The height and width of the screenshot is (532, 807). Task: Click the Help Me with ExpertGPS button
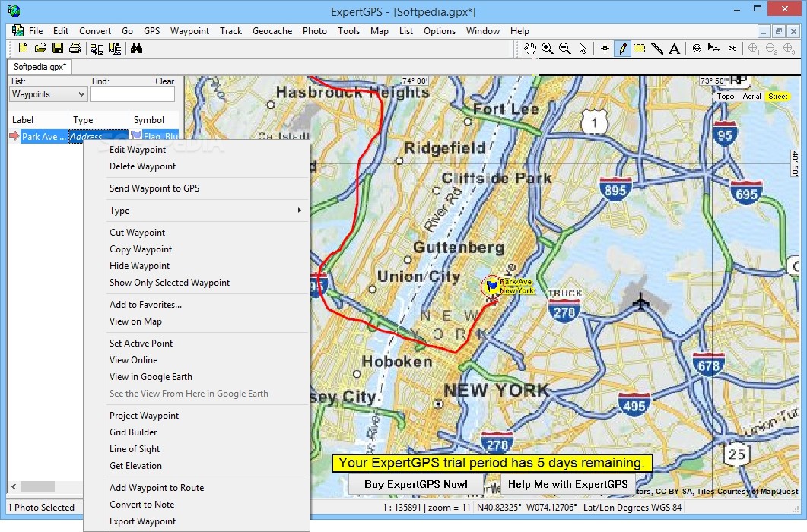point(567,484)
